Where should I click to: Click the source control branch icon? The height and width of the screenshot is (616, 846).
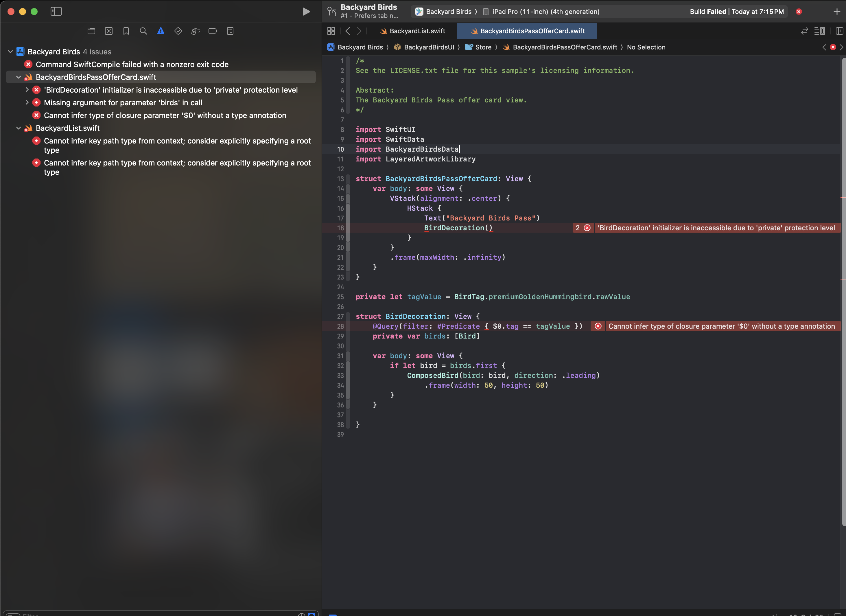tap(332, 12)
